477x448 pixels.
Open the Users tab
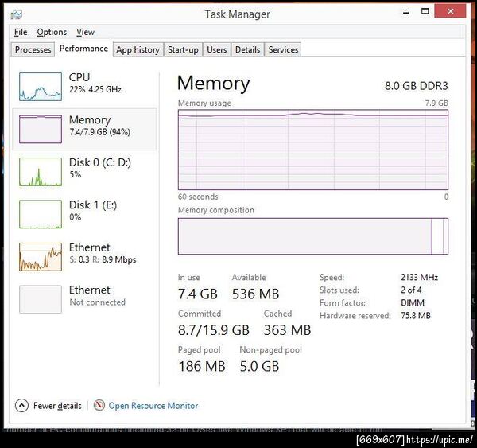coord(217,49)
